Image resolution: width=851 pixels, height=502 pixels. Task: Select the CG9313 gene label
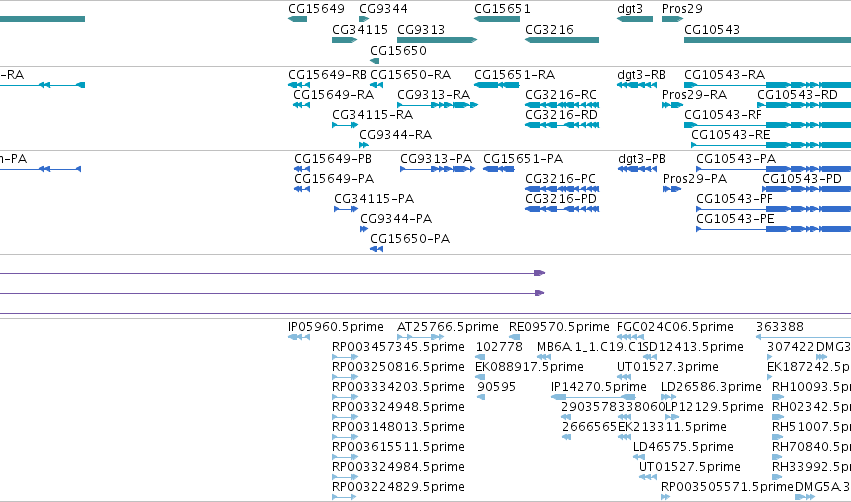point(421,30)
